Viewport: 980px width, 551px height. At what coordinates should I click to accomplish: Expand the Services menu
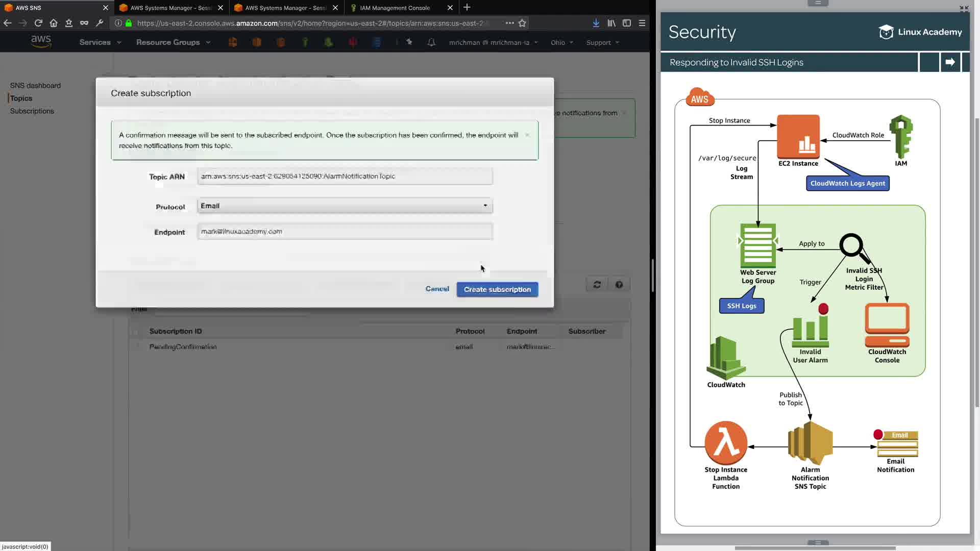(100, 42)
